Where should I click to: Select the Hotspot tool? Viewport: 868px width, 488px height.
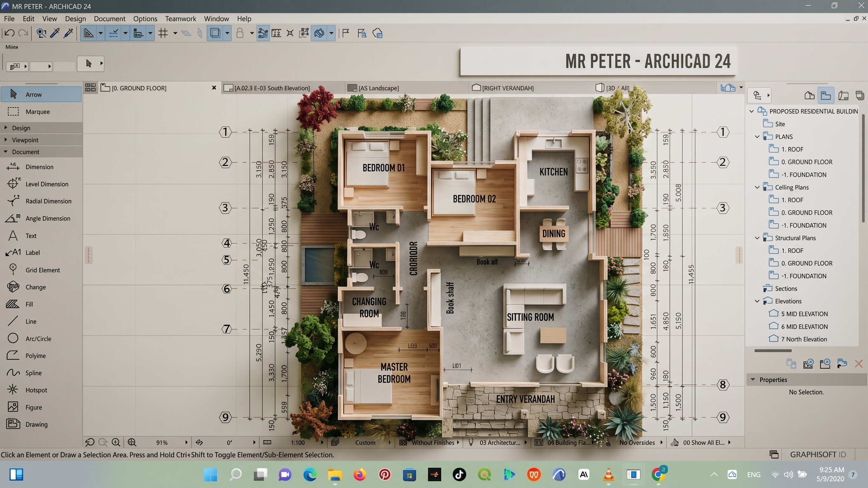pyautogui.click(x=41, y=390)
